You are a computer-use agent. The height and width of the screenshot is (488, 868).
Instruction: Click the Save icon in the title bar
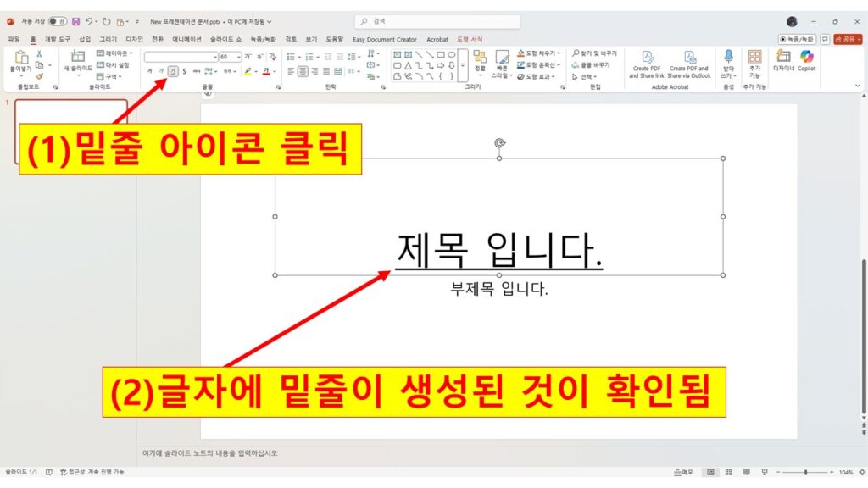point(75,21)
